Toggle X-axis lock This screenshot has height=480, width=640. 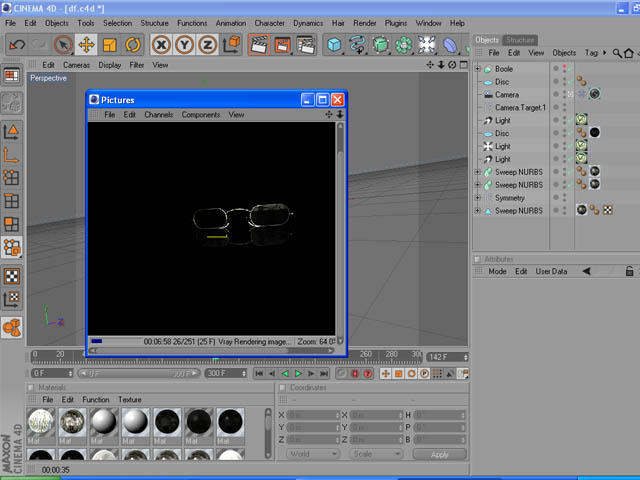coord(161,44)
